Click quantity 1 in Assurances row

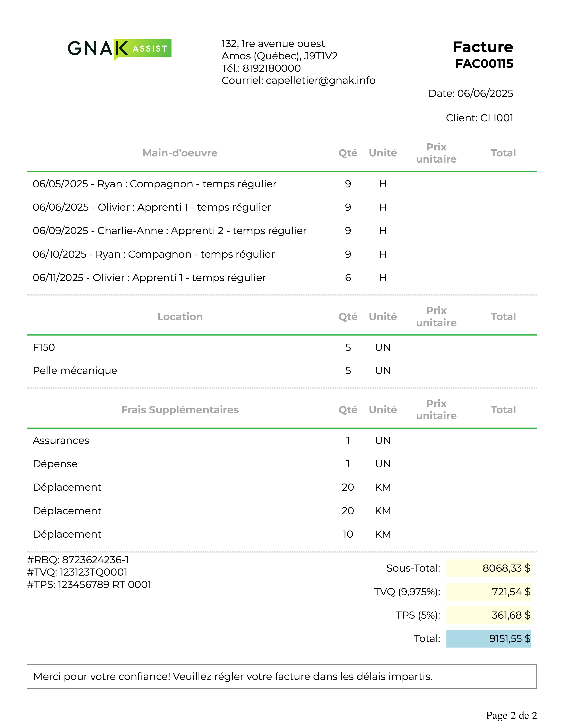(348, 441)
